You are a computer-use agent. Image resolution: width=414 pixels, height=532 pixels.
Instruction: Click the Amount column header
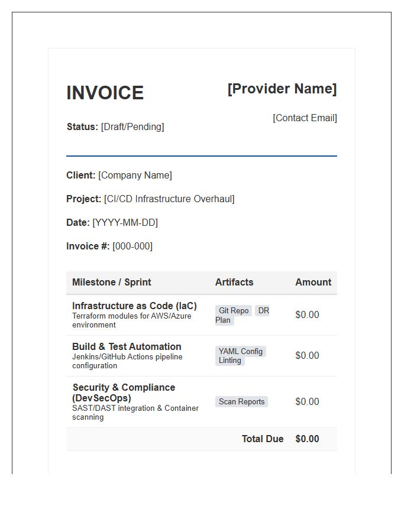coord(313,283)
